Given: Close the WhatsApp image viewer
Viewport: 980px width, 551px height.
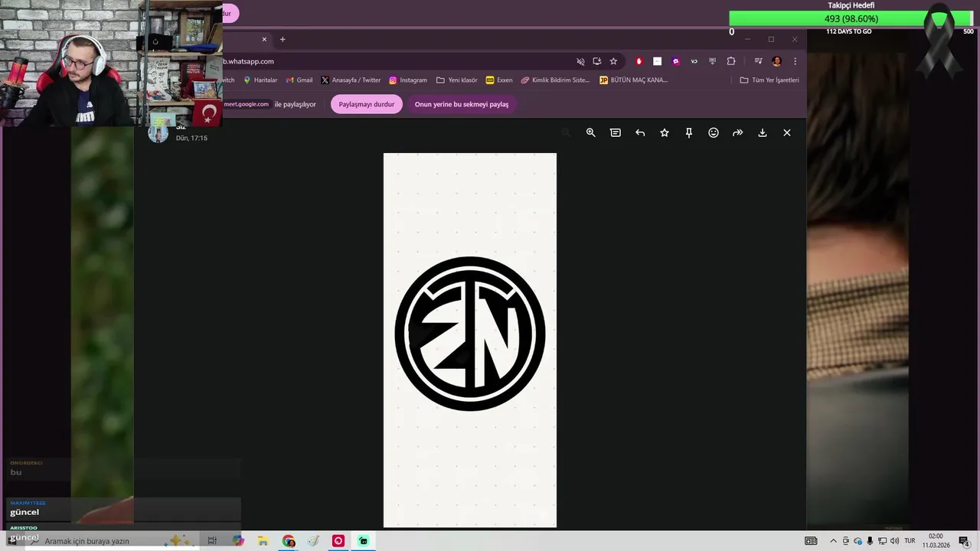Looking at the screenshot, I should 787,132.
